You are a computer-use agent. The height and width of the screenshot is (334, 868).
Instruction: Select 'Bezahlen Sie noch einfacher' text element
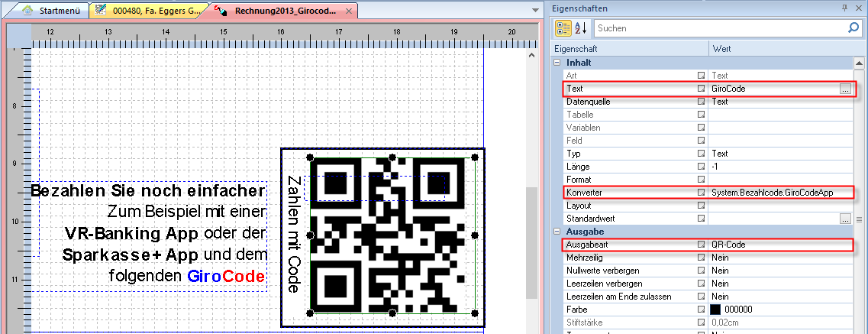tap(148, 191)
